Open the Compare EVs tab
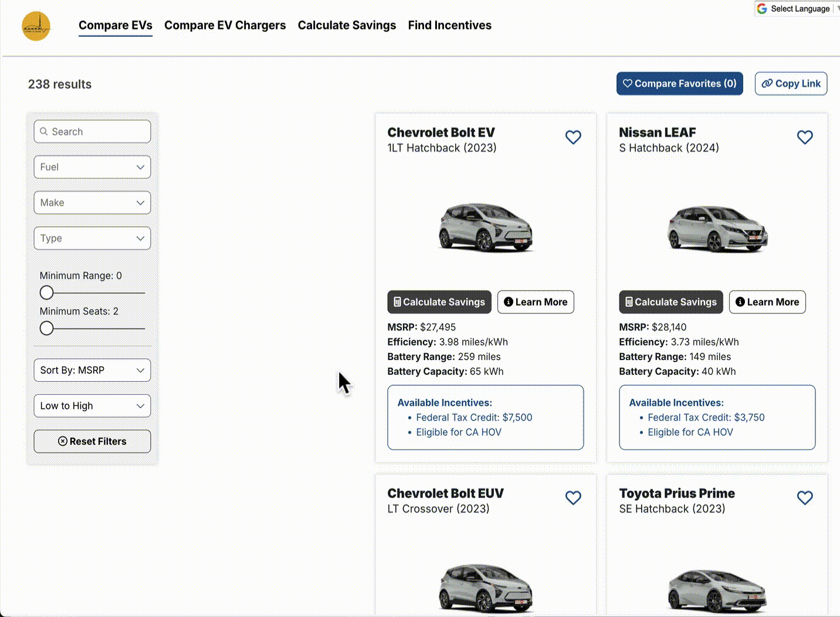The image size is (840, 617). pyautogui.click(x=116, y=25)
